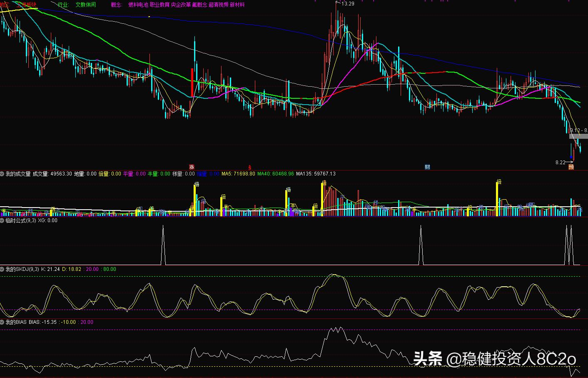Open the 我的BIAS indicator dropdown arrow

tap(2, 322)
